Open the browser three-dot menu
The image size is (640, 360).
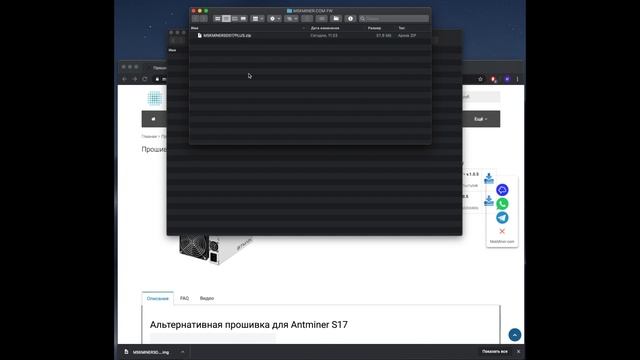point(517,79)
